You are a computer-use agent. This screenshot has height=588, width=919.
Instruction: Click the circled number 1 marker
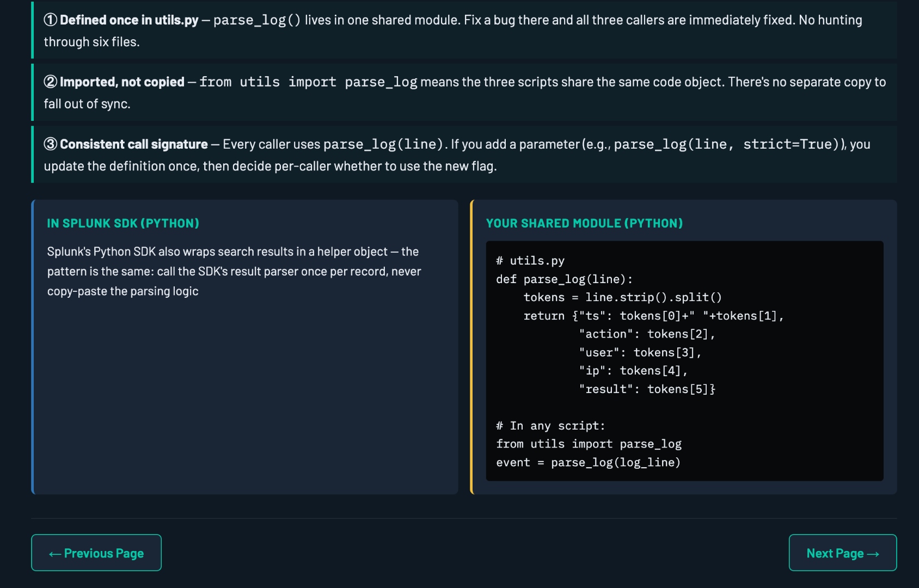(50, 20)
